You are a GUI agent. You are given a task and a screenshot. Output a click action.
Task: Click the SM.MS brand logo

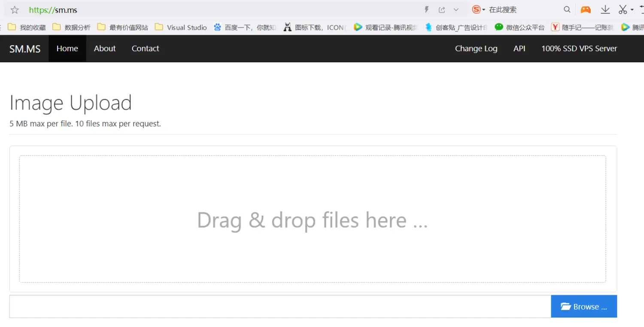pos(25,49)
